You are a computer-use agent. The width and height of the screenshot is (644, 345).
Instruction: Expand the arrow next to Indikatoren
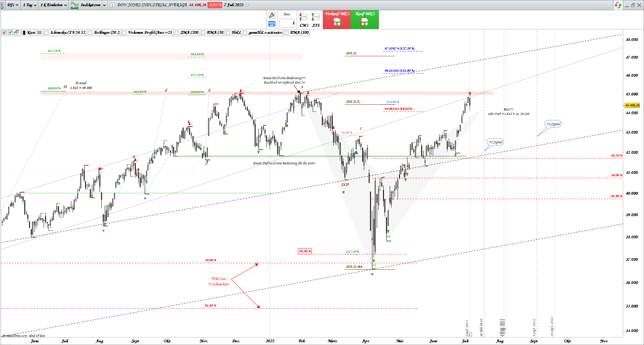click(x=104, y=5)
